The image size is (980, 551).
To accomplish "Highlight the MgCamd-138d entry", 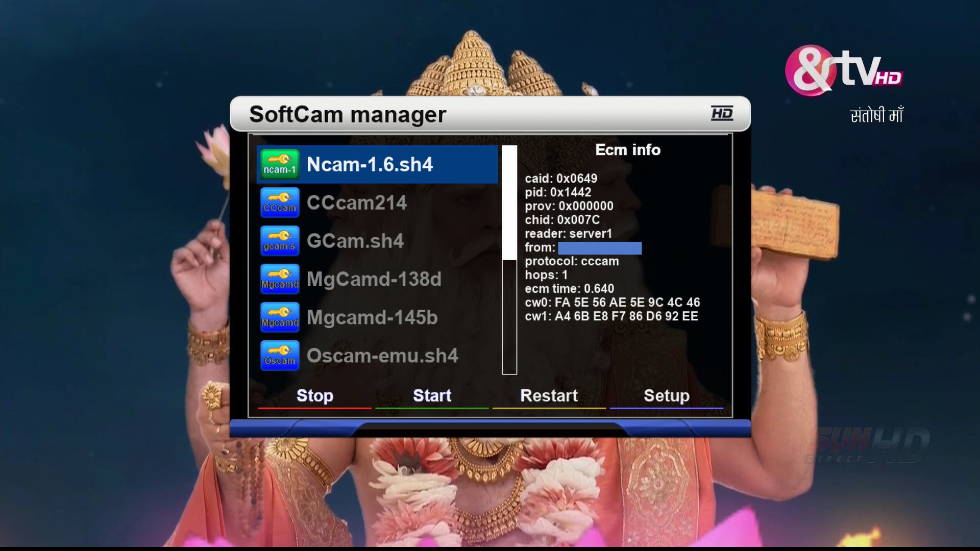I will 374,279.
